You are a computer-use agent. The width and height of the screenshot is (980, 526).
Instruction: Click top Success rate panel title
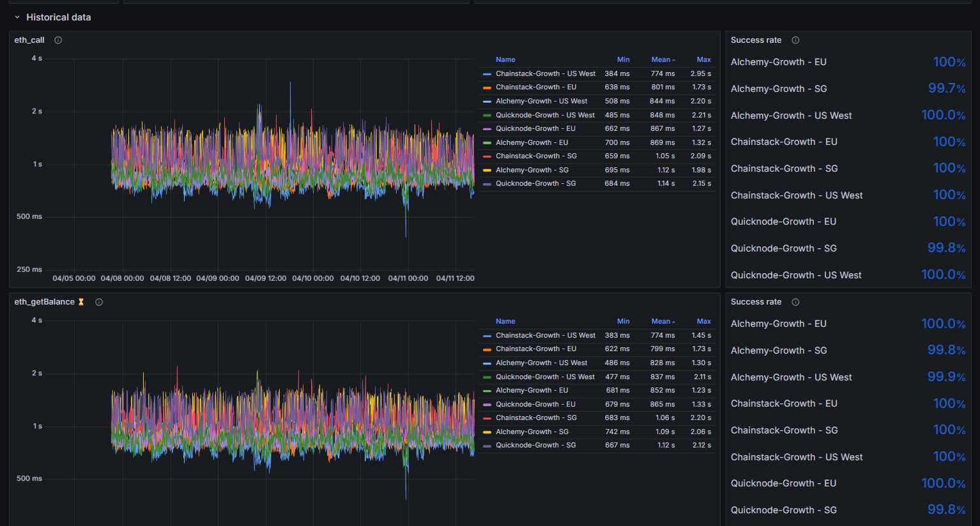756,40
